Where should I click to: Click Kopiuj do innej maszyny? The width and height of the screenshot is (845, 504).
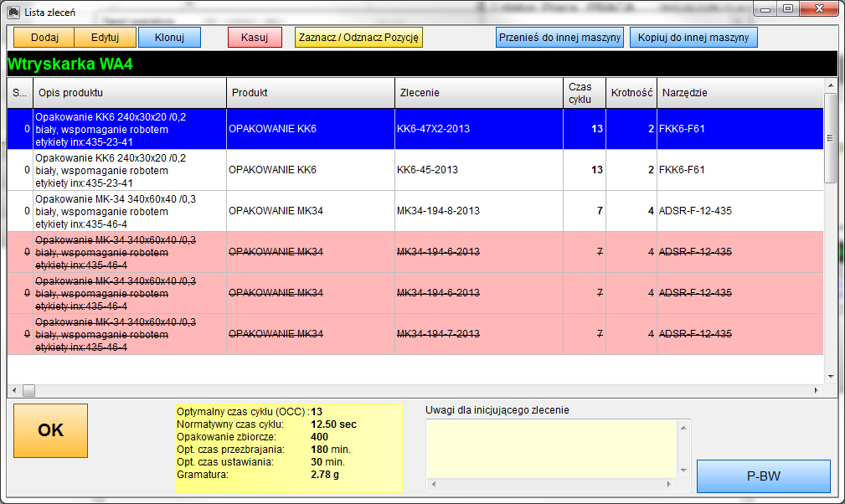[x=693, y=38]
